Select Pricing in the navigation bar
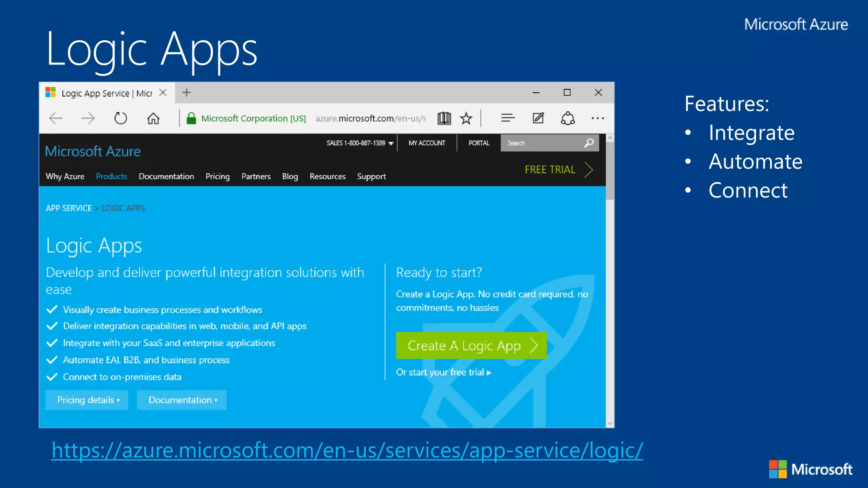 pyautogui.click(x=217, y=176)
